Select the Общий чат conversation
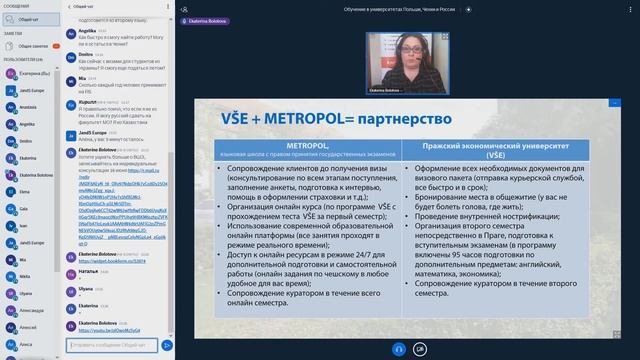640x360 pixels. pyautogui.click(x=31, y=19)
